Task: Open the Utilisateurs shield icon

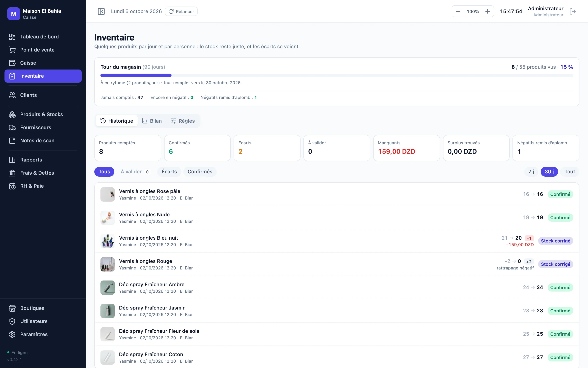Action: (x=12, y=322)
